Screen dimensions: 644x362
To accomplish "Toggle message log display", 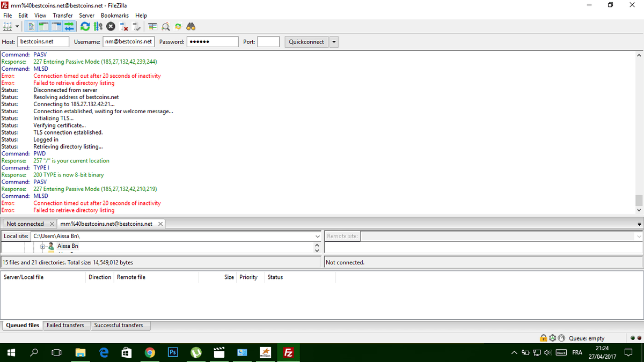I will 32,26.
